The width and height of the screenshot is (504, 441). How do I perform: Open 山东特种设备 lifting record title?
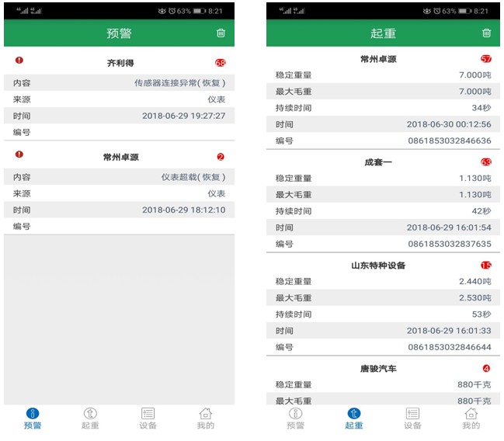[x=378, y=266]
